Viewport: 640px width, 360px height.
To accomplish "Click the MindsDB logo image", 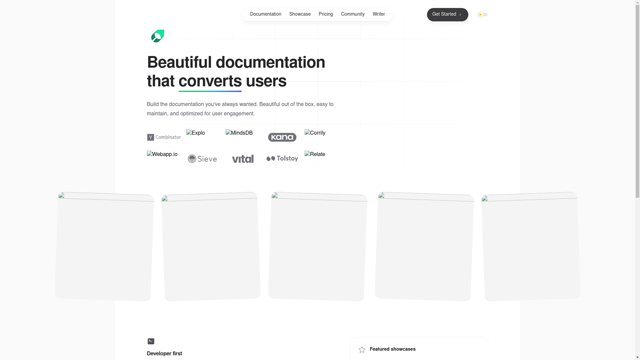I will click(x=239, y=133).
